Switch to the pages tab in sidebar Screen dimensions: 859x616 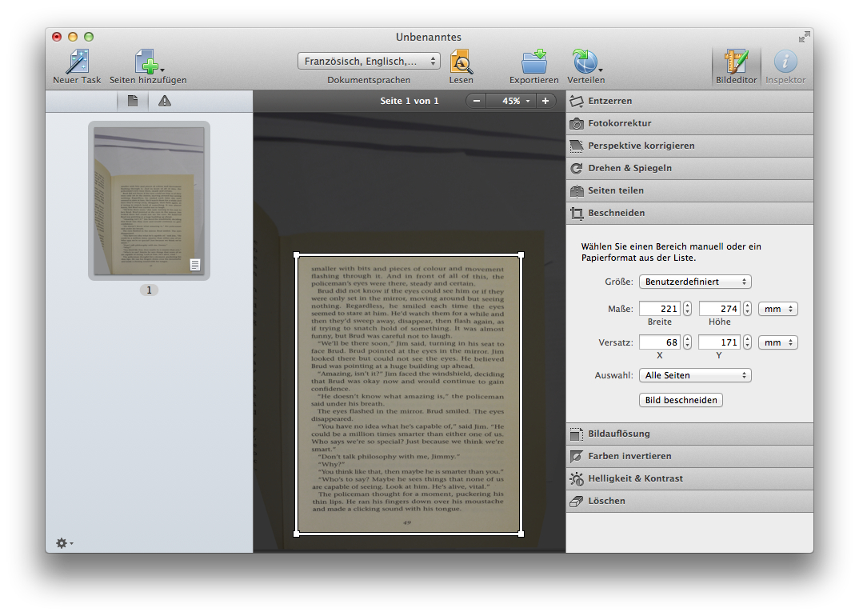(x=133, y=101)
